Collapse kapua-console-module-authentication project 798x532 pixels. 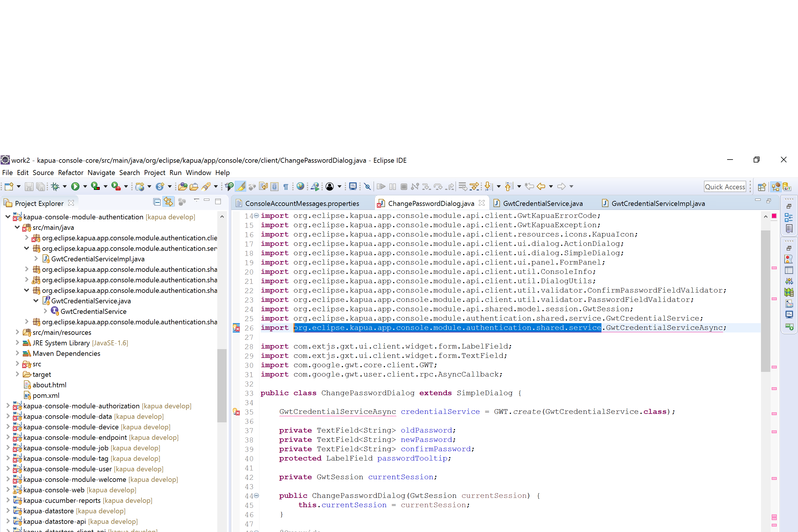tap(8, 216)
